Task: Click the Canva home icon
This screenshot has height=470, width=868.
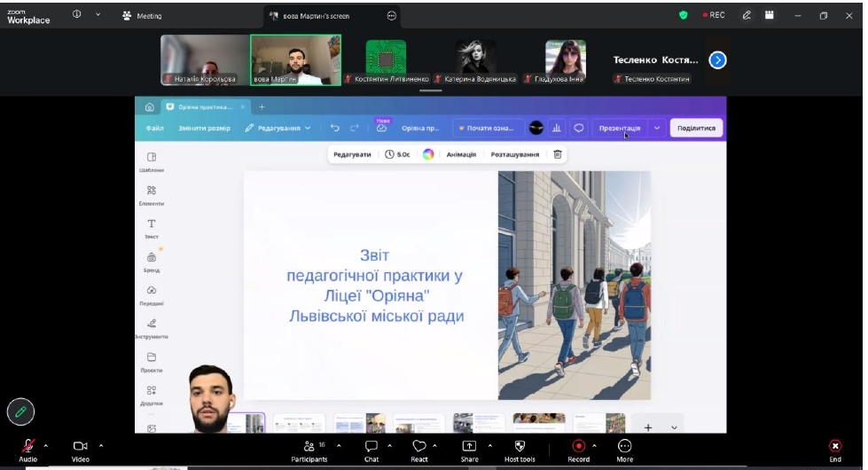Action: pos(150,107)
